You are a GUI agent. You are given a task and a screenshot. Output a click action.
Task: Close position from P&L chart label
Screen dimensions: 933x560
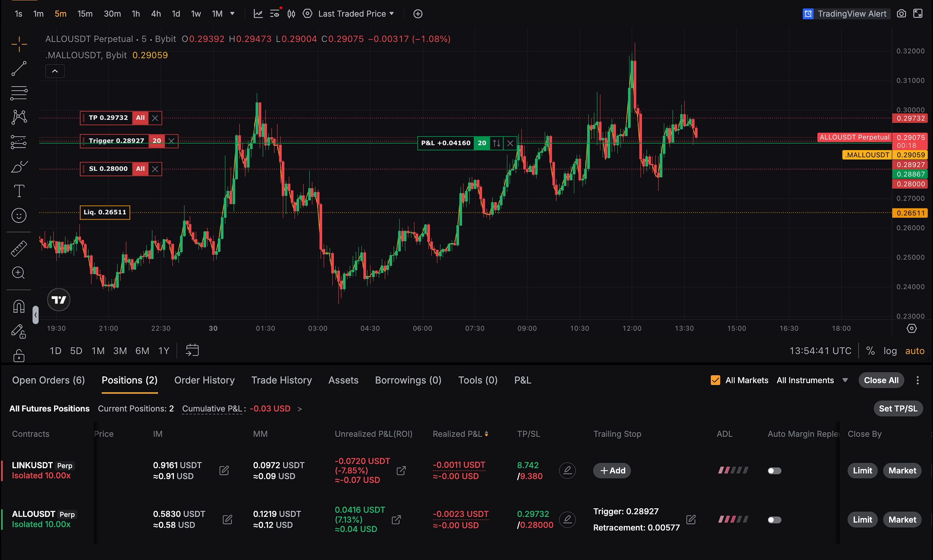510,143
